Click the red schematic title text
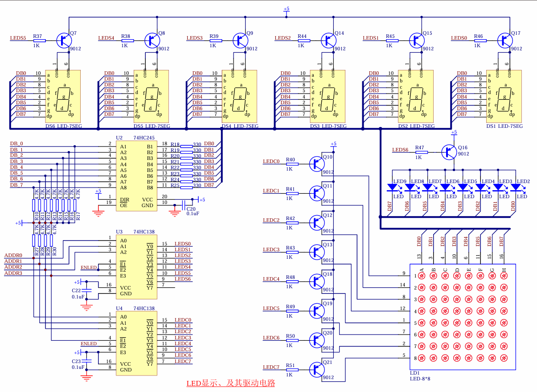This screenshot has height=392, width=537. 231,383
